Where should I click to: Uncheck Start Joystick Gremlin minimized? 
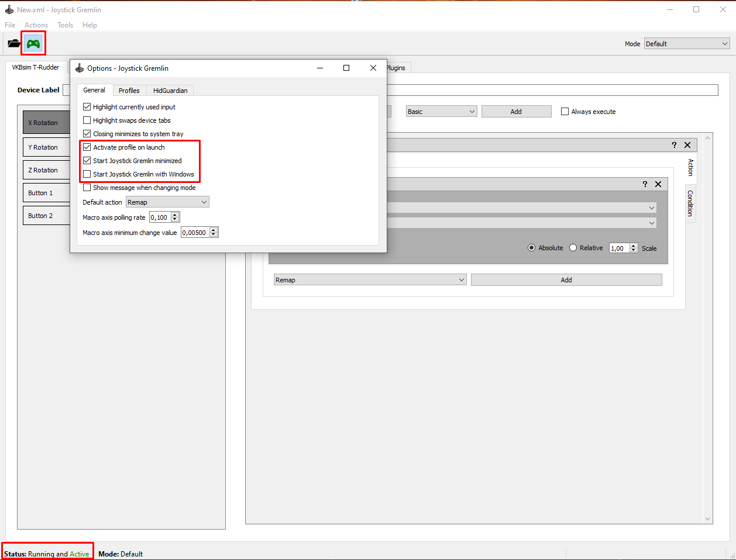pyautogui.click(x=87, y=161)
